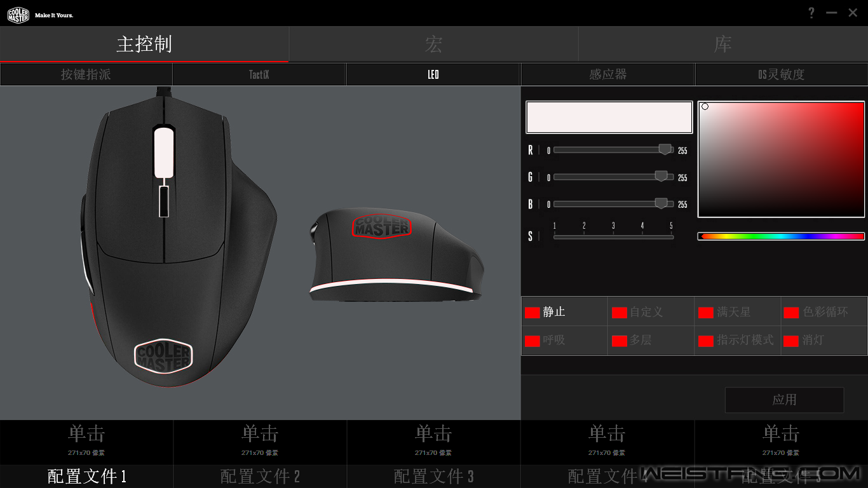Select the 多层 multi-layer lighting mode
Image resolution: width=868 pixels, height=488 pixels.
(x=651, y=340)
